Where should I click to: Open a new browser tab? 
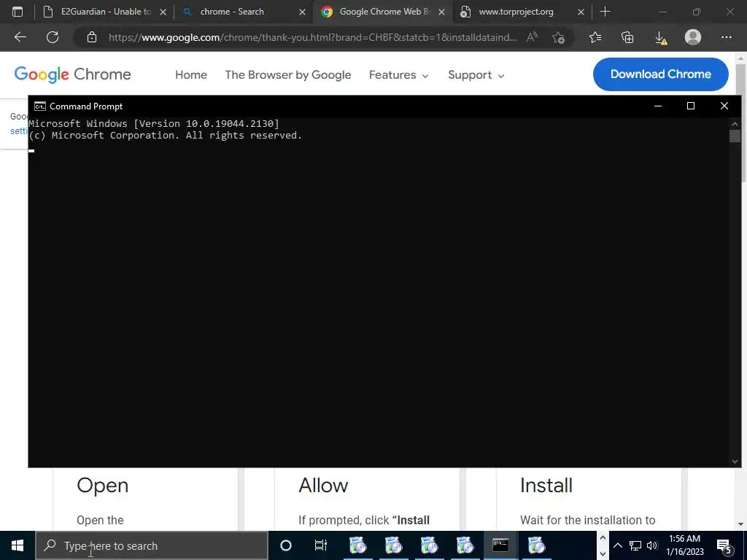tap(605, 12)
